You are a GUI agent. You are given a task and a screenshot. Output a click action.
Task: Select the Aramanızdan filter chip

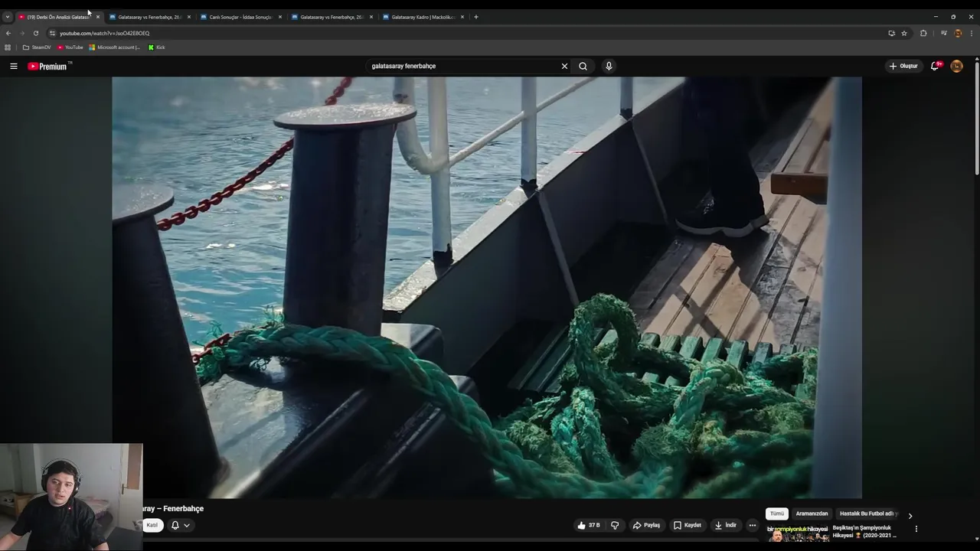pos(812,514)
